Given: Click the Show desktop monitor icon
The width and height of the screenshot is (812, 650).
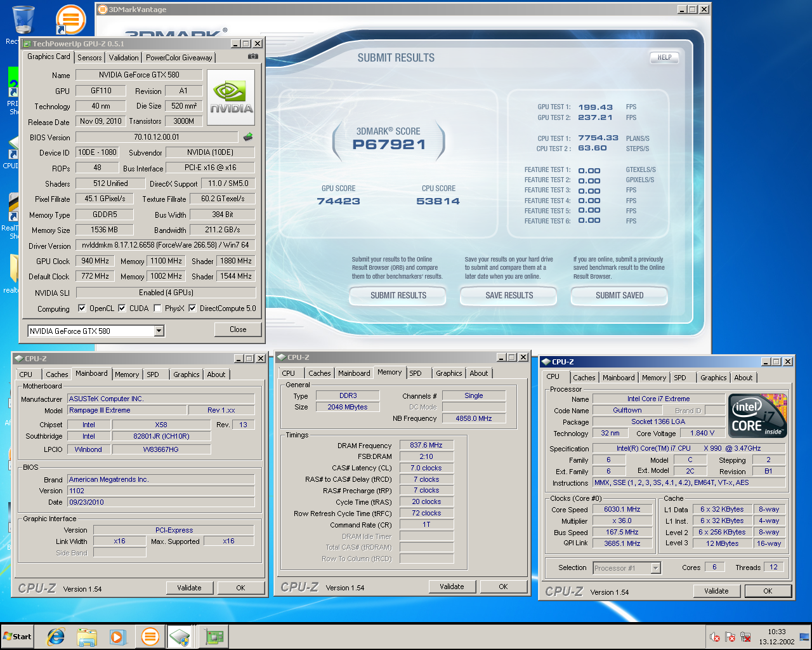Looking at the screenshot, I should [804, 637].
